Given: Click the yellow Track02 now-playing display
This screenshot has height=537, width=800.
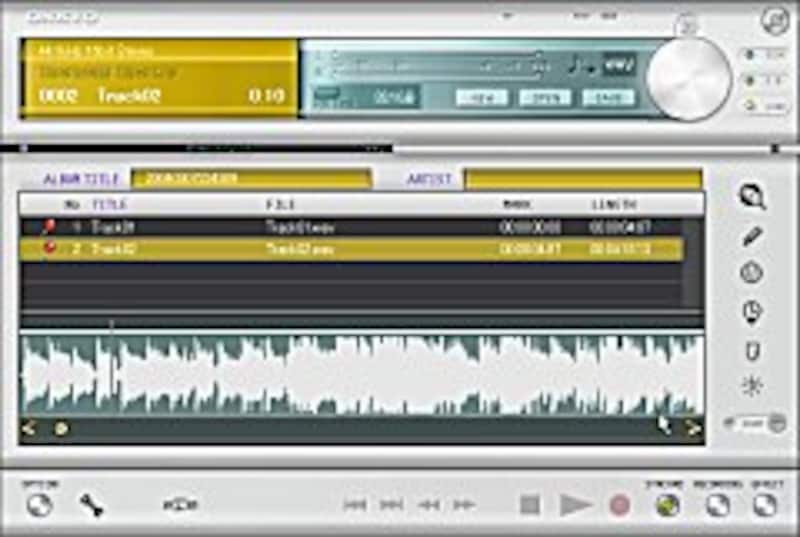Looking at the screenshot, I should [x=160, y=79].
